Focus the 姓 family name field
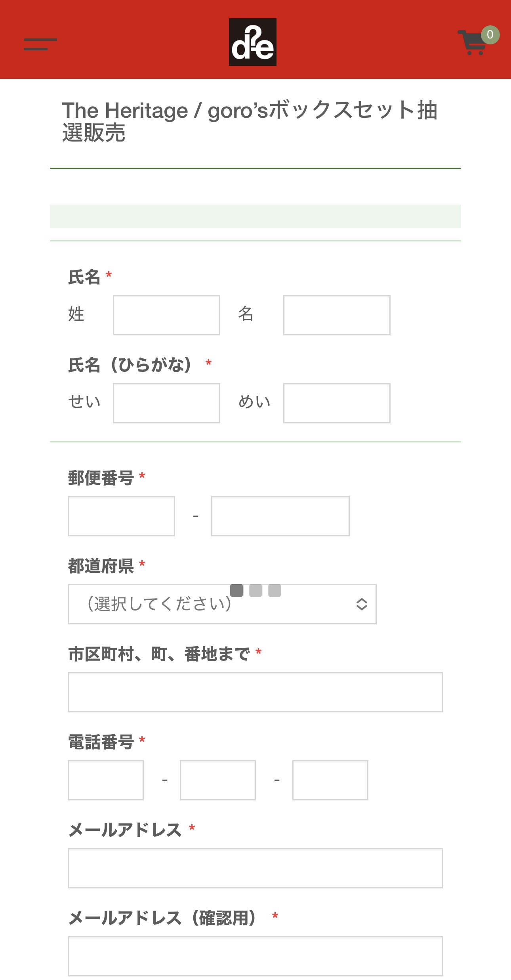This screenshot has height=980, width=511. coord(166,315)
